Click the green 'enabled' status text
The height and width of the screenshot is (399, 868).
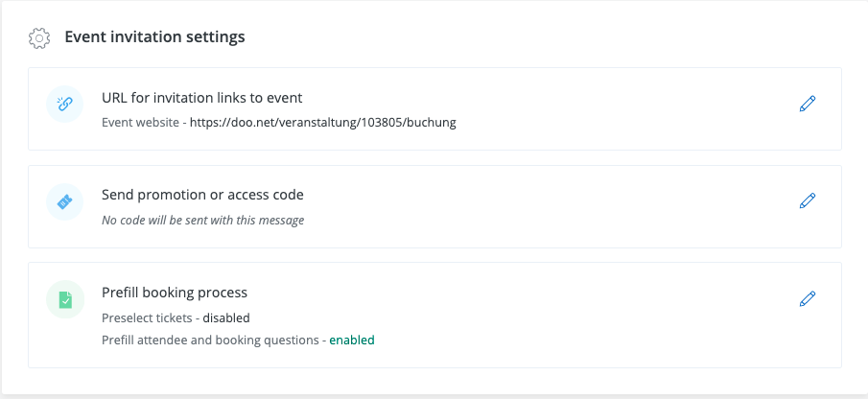[x=352, y=340]
